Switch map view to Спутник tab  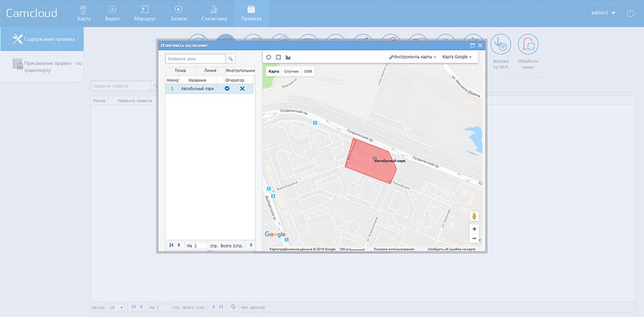tap(291, 71)
